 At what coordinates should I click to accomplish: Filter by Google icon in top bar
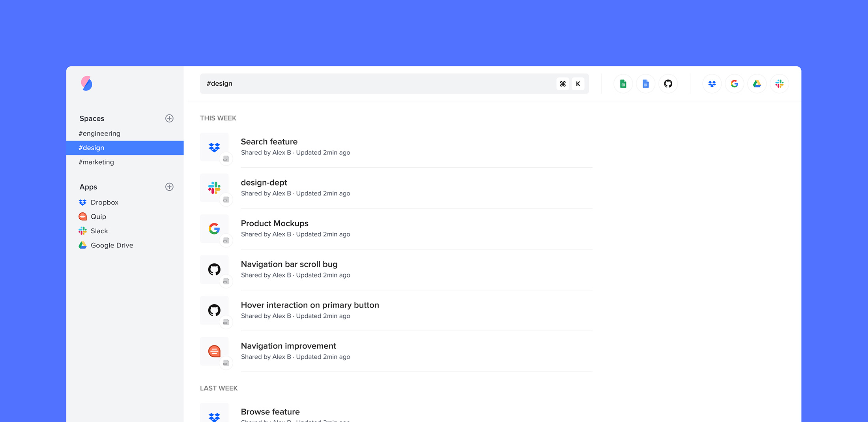pos(734,84)
